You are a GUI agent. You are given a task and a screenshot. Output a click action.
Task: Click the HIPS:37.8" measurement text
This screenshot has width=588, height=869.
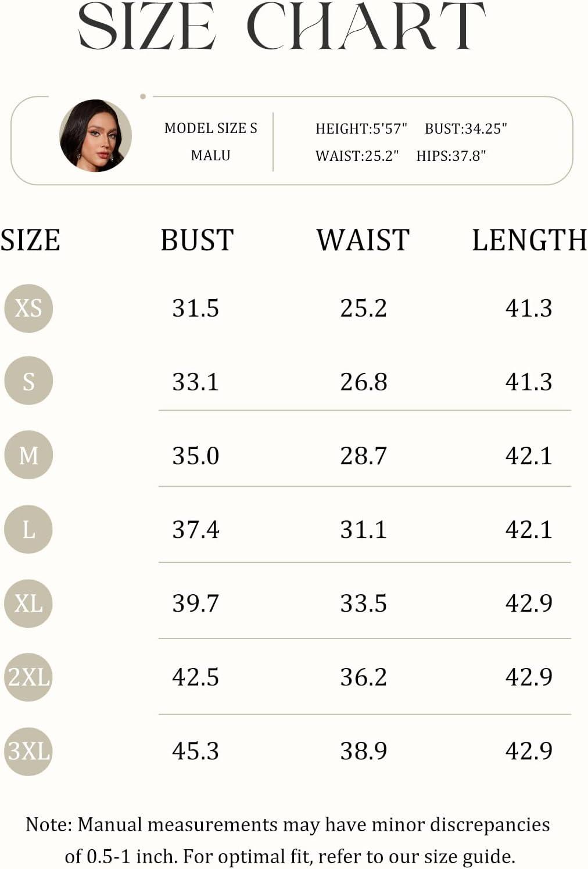coord(451,156)
